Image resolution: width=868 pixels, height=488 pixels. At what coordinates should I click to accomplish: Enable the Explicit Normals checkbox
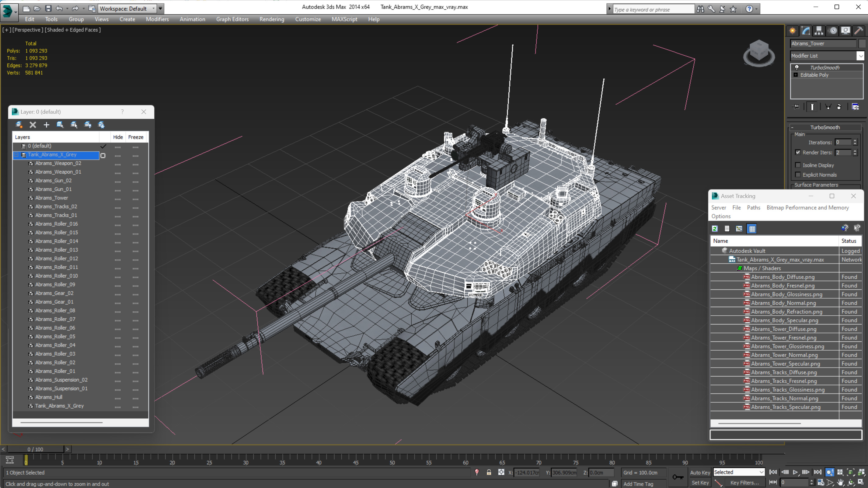point(798,175)
